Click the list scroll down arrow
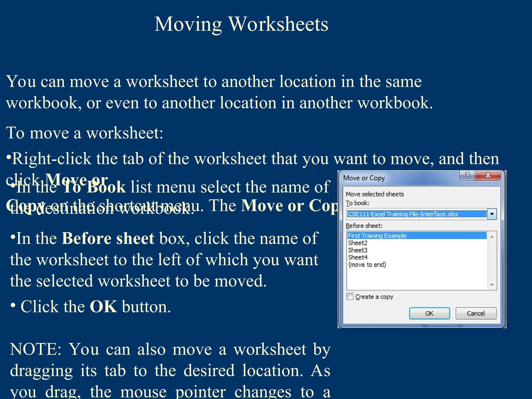This screenshot has width=532, height=399. point(492,285)
